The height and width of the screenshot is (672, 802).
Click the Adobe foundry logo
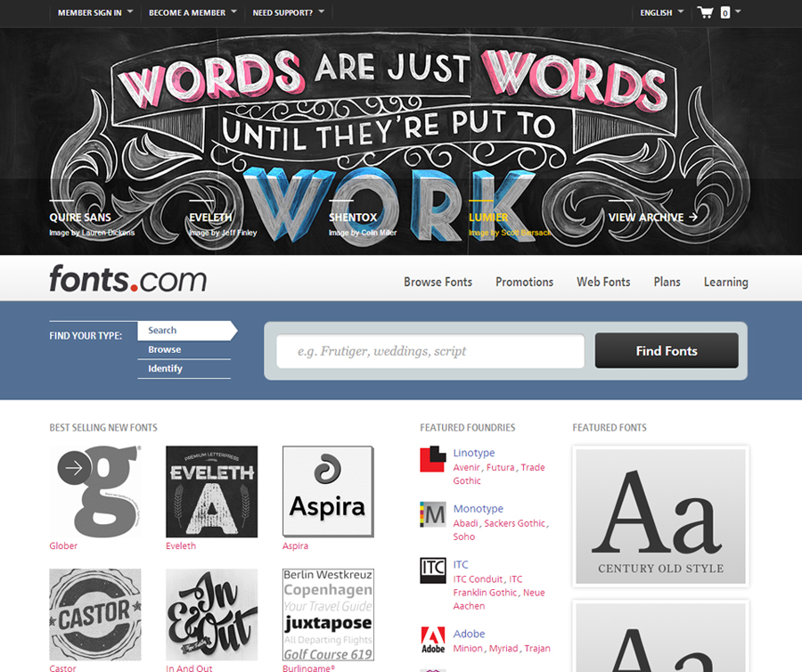433,640
